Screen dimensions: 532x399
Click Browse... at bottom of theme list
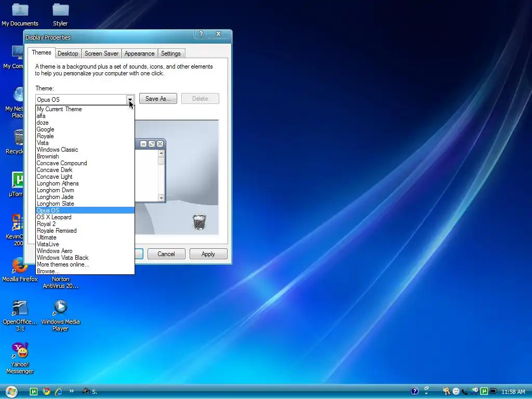pos(85,271)
